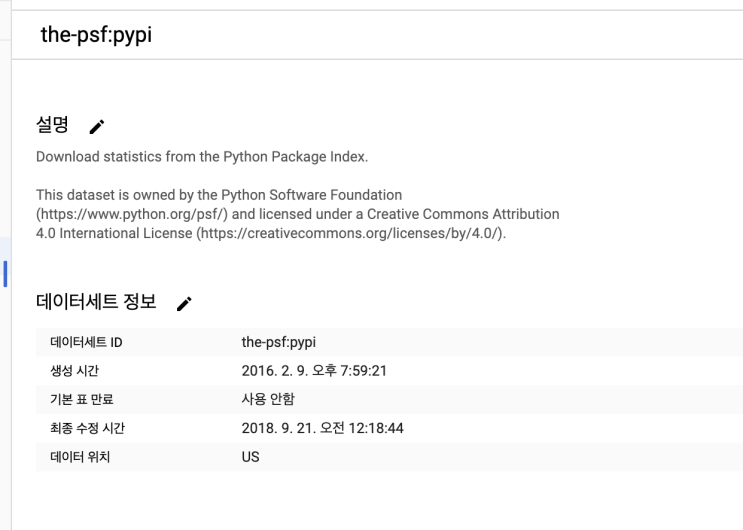Edit the 설명 description with pencil icon
743x530 pixels.
[97, 127]
